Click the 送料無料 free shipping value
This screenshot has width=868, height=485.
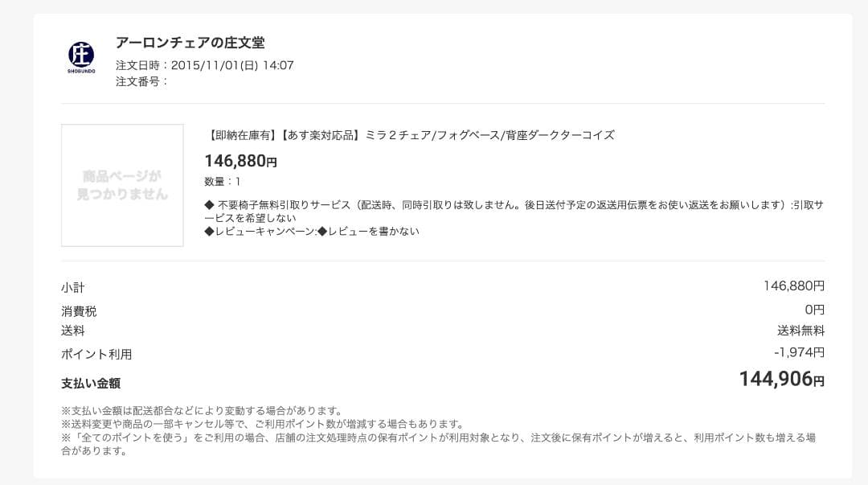[800, 331]
